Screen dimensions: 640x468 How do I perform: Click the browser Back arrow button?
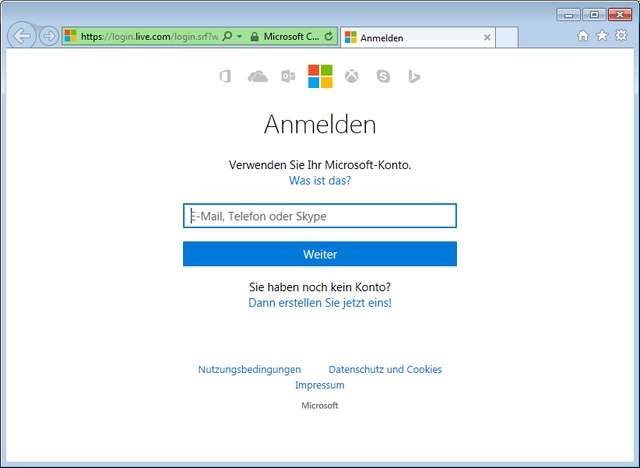[x=22, y=36]
